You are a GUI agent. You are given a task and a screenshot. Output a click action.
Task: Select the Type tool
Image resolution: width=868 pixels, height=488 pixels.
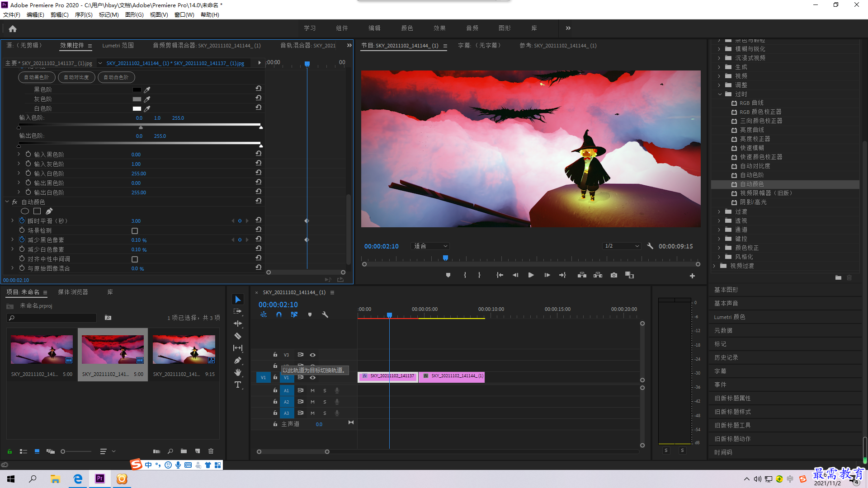[238, 385]
